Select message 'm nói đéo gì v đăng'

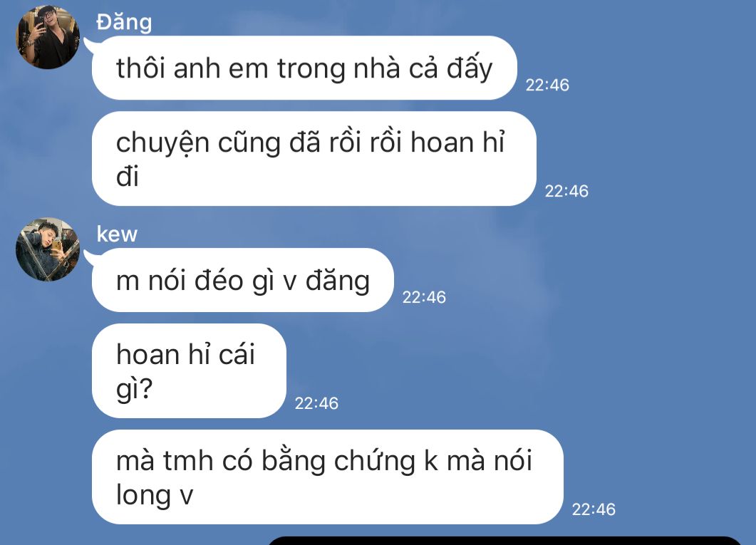point(242,280)
